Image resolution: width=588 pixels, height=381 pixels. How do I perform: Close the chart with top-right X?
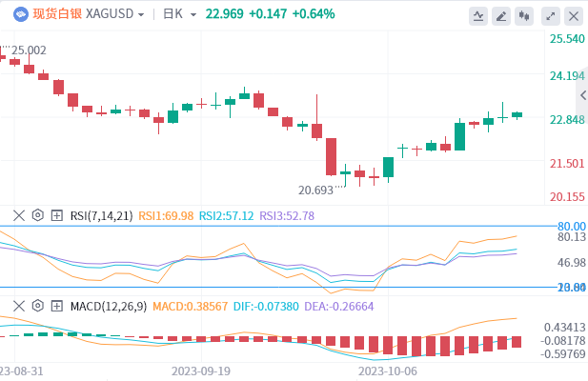click(573, 15)
